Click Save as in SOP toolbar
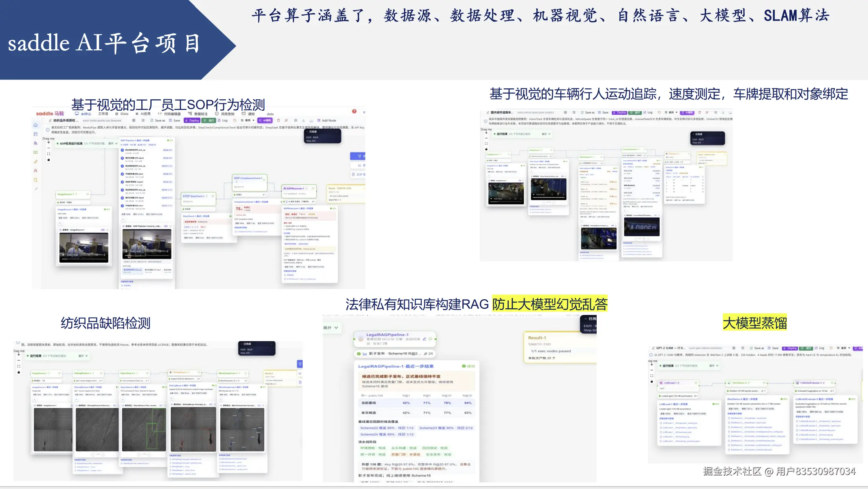This screenshot has height=489, width=868. 158,120
